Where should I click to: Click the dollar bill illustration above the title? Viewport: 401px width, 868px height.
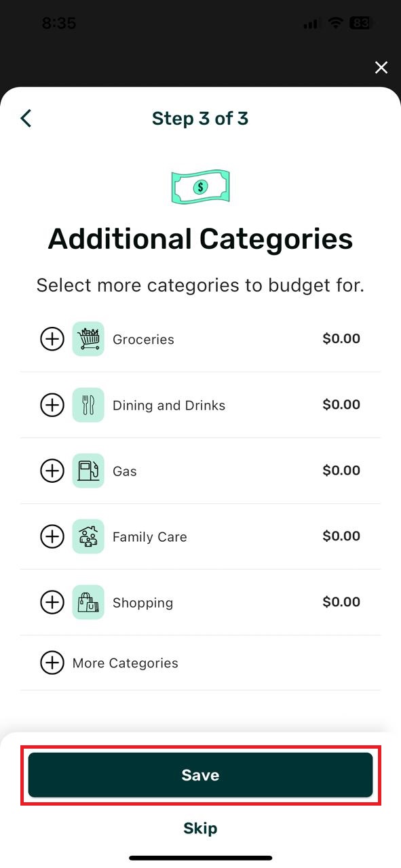(200, 186)
